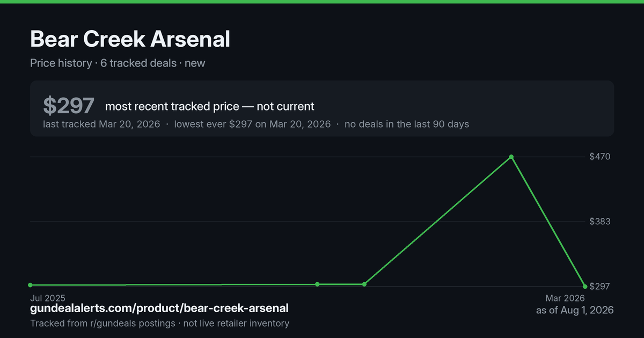Select the $383 y-axis label
This screenshot has height=338, width=644.
tap(600, 222)
